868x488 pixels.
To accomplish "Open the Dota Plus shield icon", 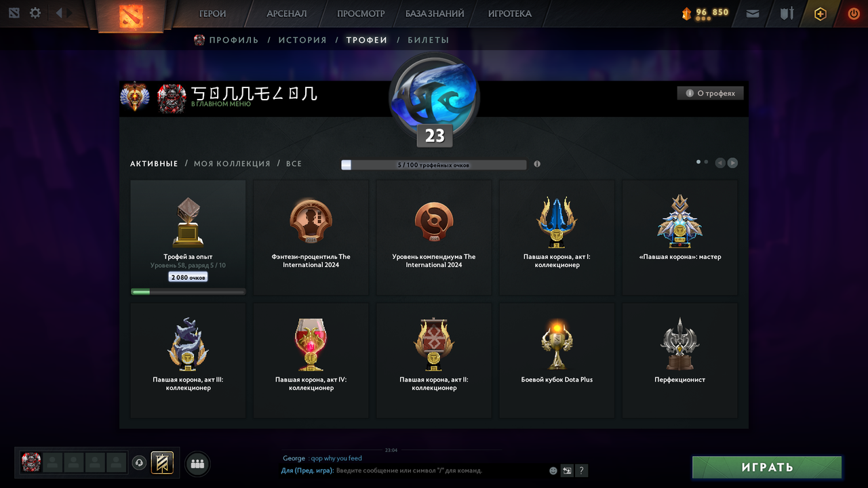I will pos(821,14).
